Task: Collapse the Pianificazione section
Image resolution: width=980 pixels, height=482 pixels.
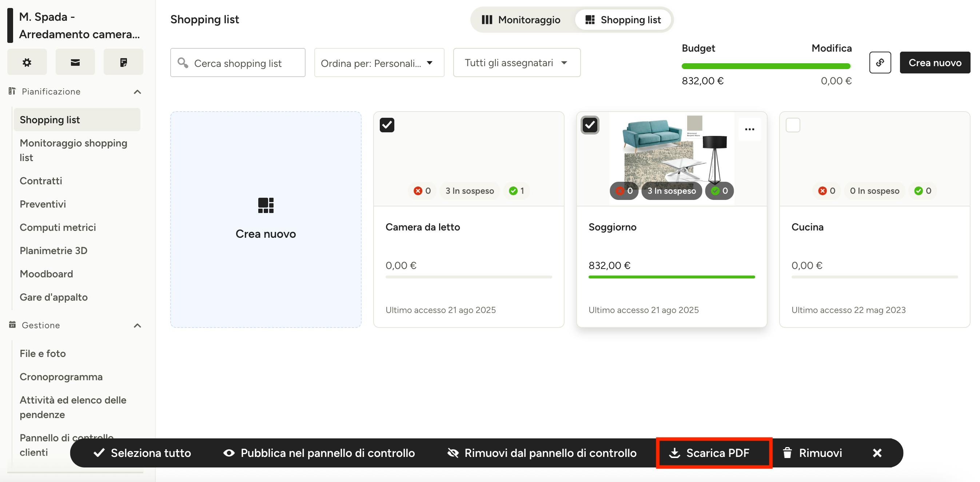Action: click(138, 92)
